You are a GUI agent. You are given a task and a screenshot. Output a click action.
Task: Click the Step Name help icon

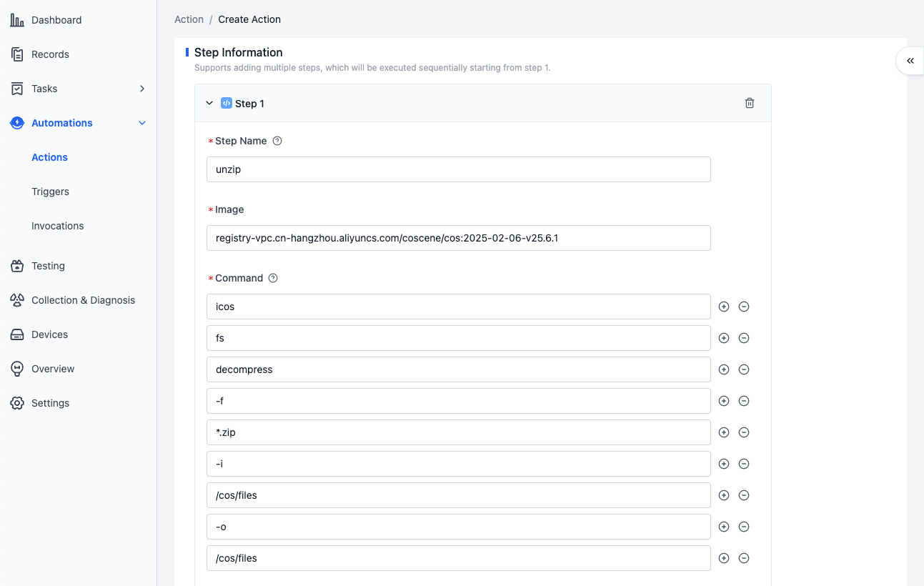pyautogui.click(x=277, y=141)
